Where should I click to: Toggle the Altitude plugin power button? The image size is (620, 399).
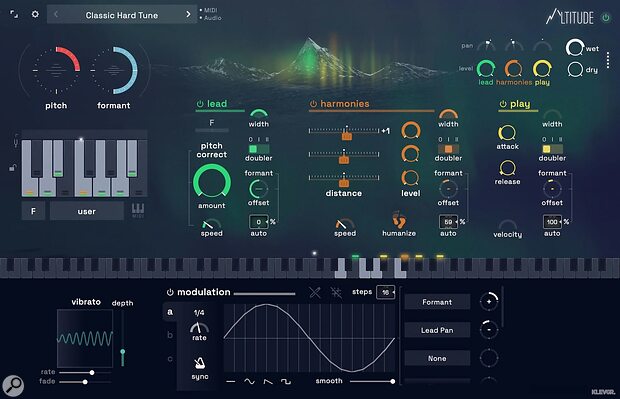tap(605, 17)
